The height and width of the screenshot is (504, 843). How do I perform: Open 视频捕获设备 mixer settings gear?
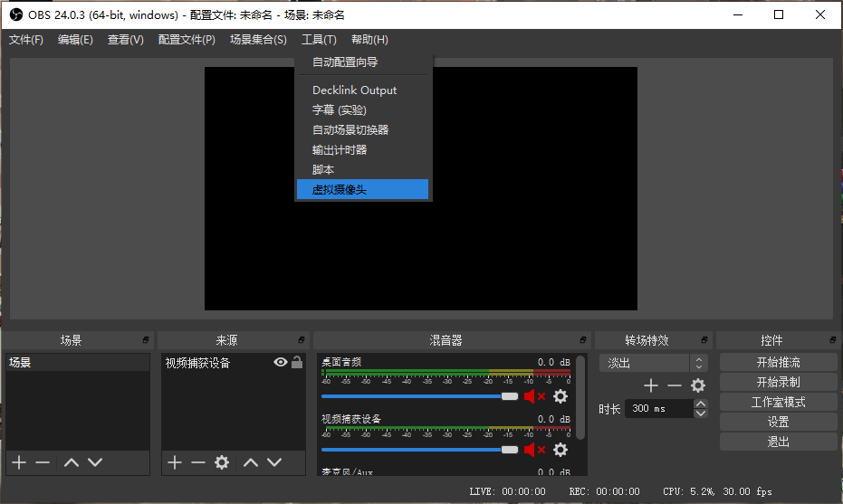[x=560, y=450]
